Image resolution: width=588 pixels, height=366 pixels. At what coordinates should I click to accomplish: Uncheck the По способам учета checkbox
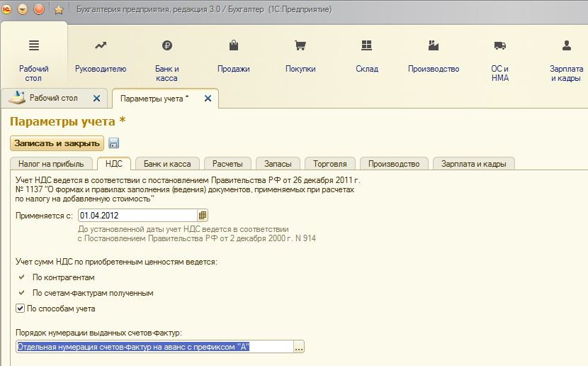[20, 309]
